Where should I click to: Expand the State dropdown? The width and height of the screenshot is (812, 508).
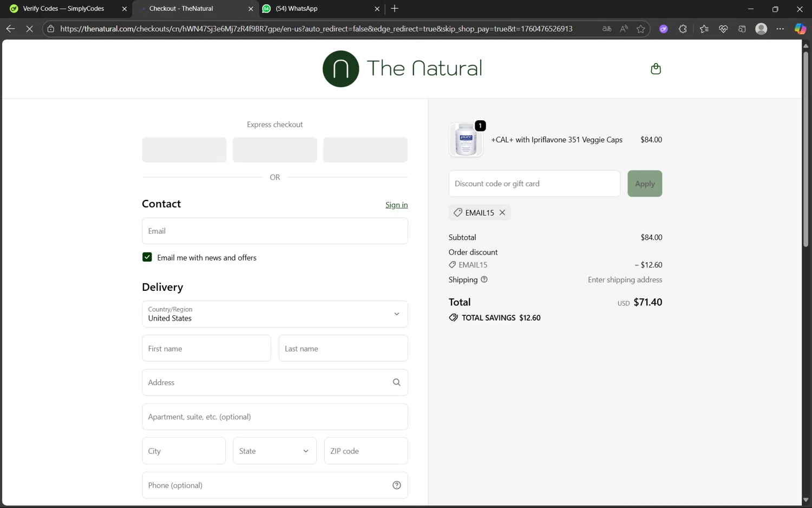point(274,451)
